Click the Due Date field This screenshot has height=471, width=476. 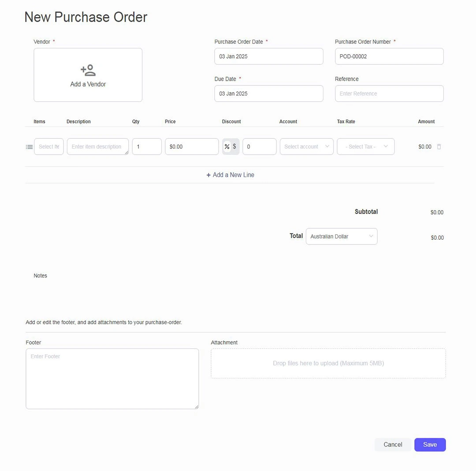coord(268,93)
